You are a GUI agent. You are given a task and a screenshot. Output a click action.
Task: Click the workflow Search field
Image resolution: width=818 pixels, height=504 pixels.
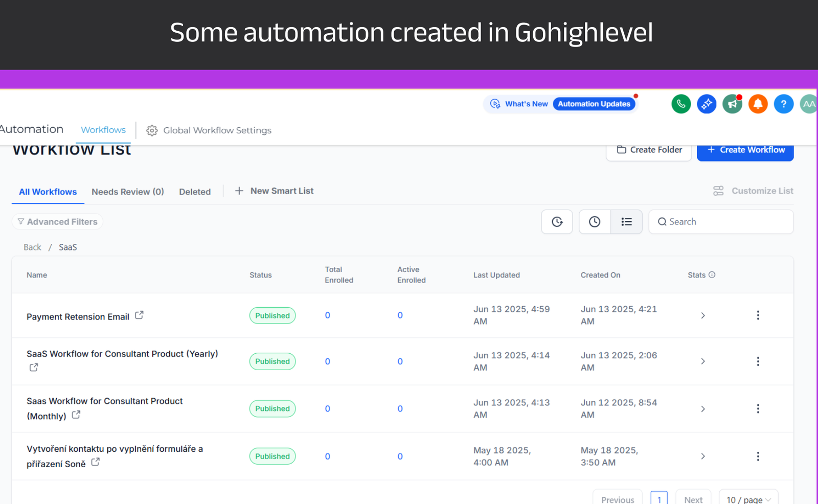pyautogui.click(x=726, y=222)
